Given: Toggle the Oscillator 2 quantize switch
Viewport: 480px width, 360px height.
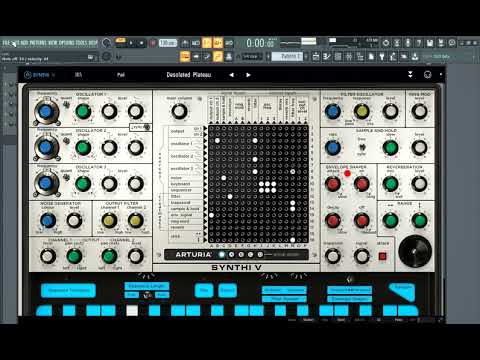Looking at the screenshot, I should (66, 141).
